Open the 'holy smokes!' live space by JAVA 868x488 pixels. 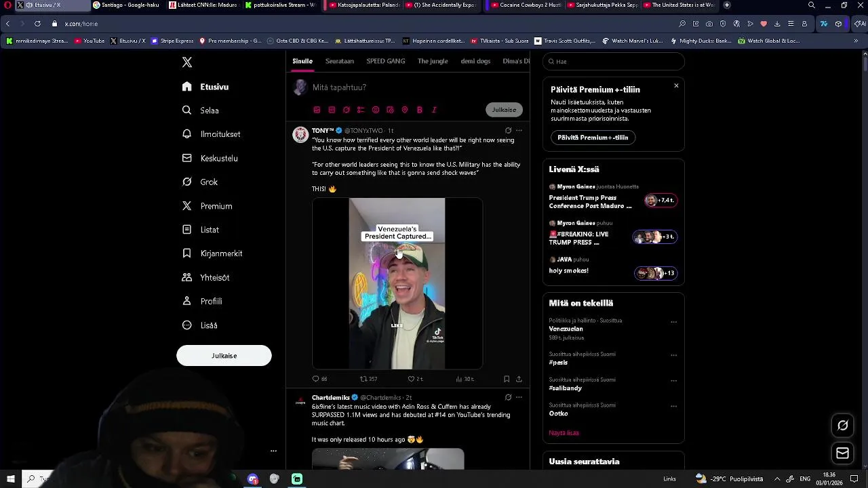[x=613, y=266]
